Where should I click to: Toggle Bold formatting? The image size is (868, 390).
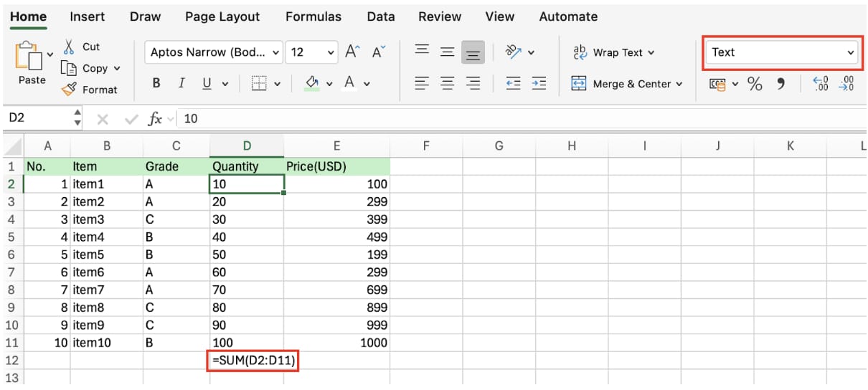[x=156, y=84]
